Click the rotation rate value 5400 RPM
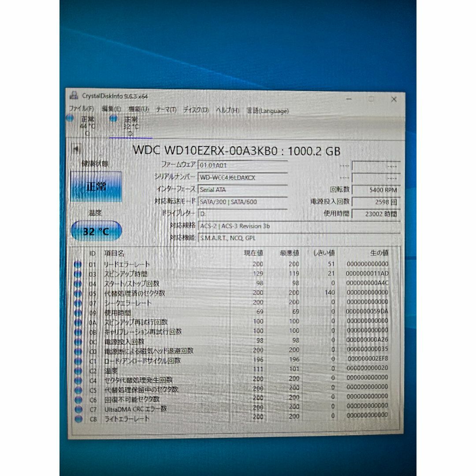 click(376, 190)
